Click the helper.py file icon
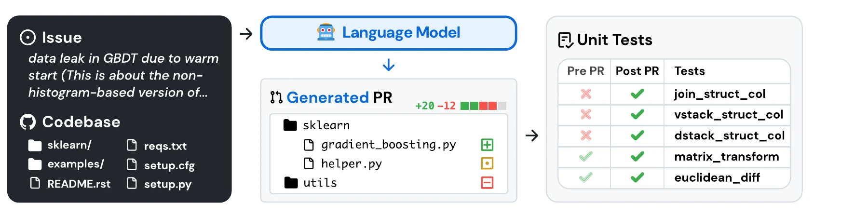The width and height of the screenshot is (868, 217). point(309,164)
